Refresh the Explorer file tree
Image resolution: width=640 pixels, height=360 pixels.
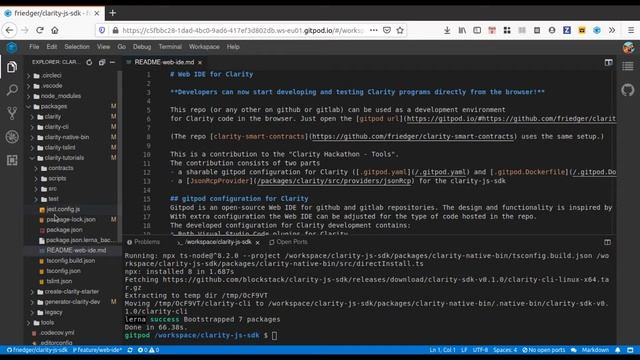tap(89, 62)
